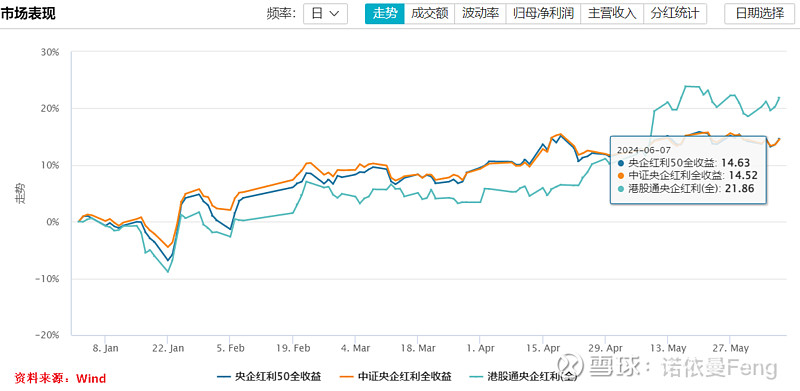Click the 22. Jan axis date label
Screen dimensions: 800x391
(x=167, y=348)
